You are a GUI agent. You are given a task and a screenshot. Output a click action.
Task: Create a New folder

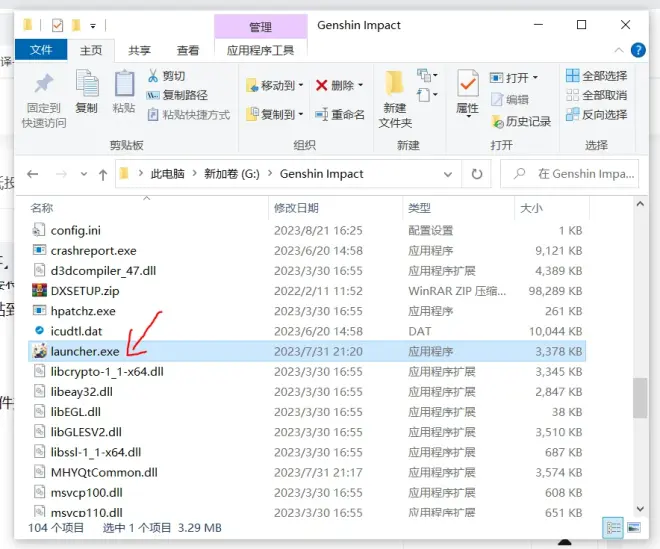click(x=395, y=100)
